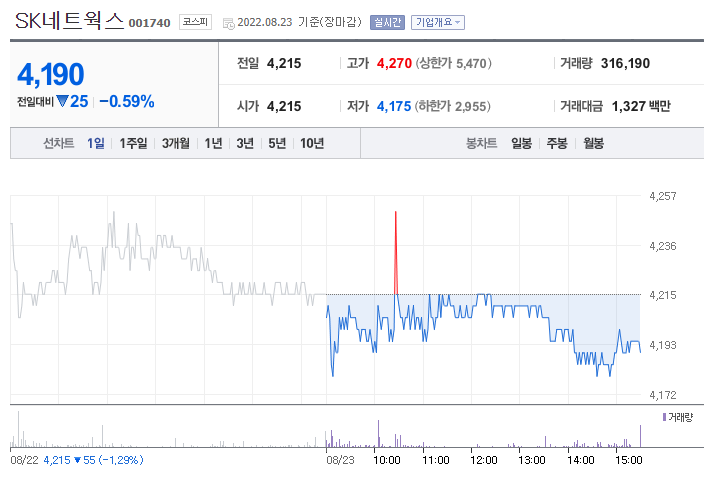This screenshot has width=704, height=483.
Task: Click the 거래량 value 316,190
Action: 625,63
